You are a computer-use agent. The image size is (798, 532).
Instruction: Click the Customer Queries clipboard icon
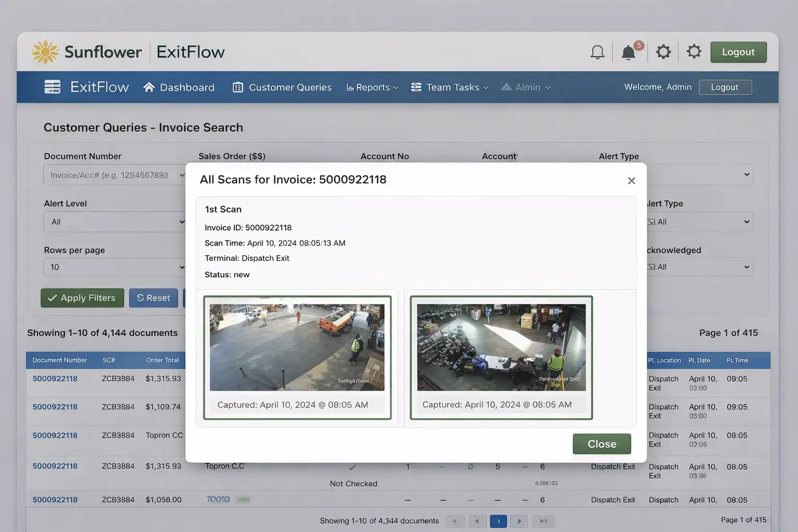237,87
